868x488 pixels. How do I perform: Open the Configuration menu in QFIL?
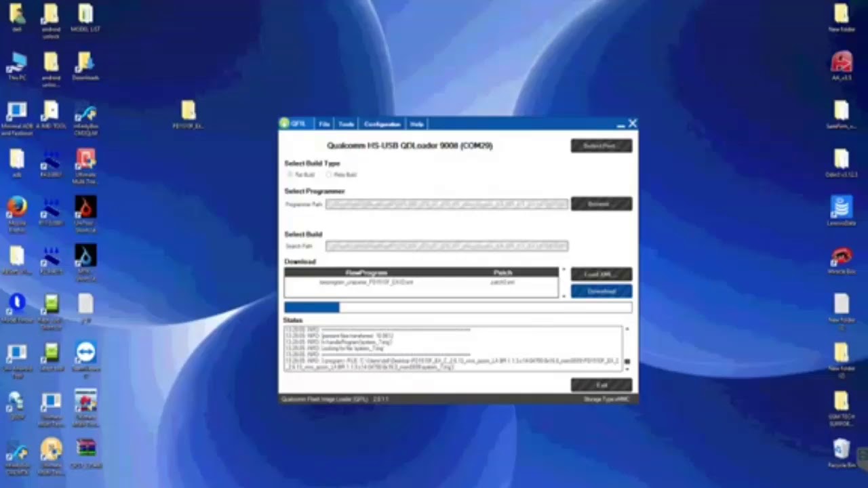coord(382,124)
